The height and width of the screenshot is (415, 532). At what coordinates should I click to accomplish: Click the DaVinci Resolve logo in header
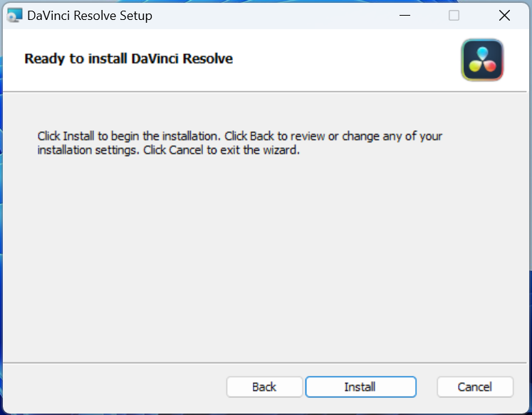(x=482, y=60)
